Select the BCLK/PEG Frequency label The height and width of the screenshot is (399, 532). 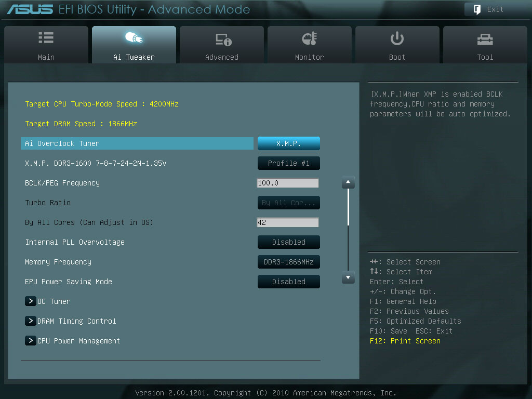coord(62,183)
